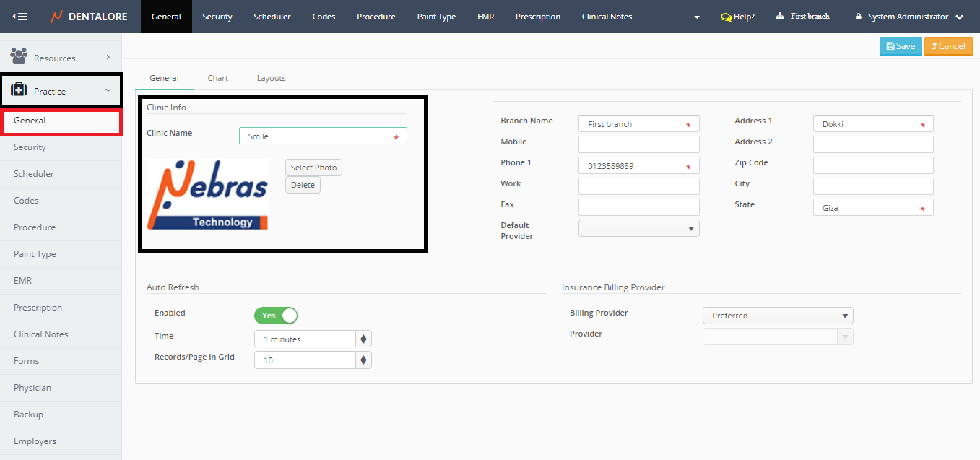Open the Layouts tab
The image size is (980, 460).
coord(271,78)
